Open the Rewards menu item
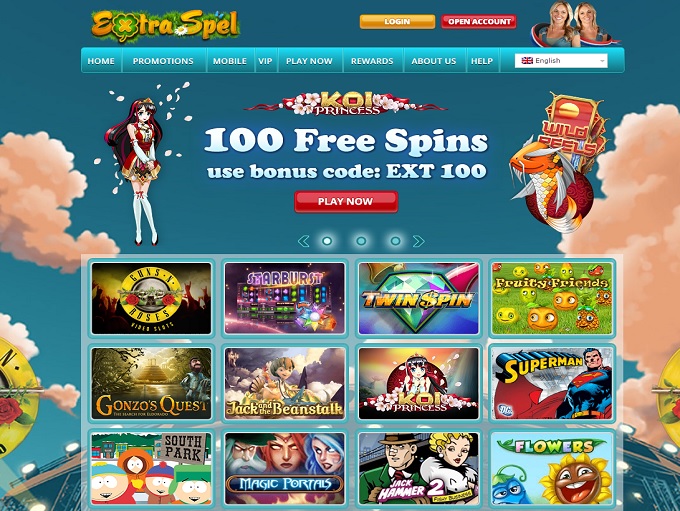 point(372,61)
